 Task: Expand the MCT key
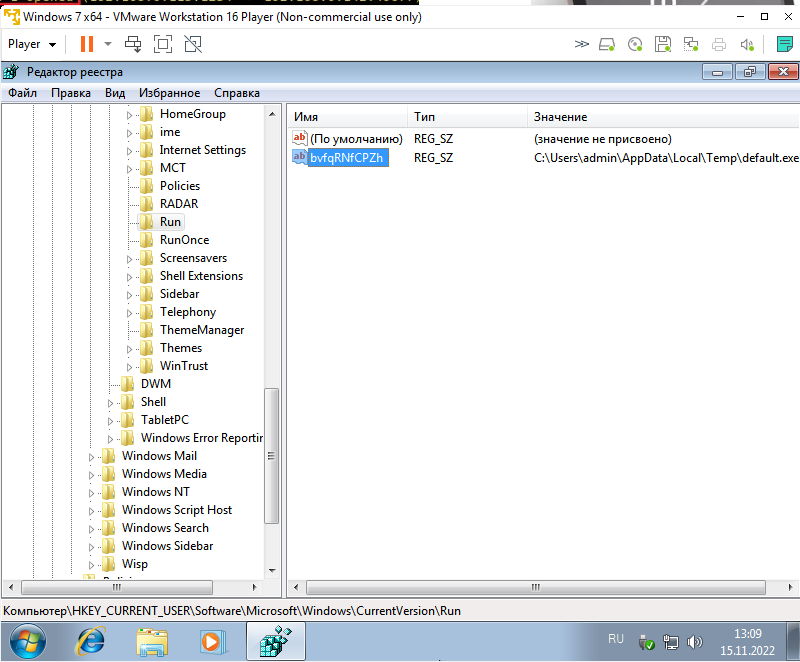pos(129,169)
